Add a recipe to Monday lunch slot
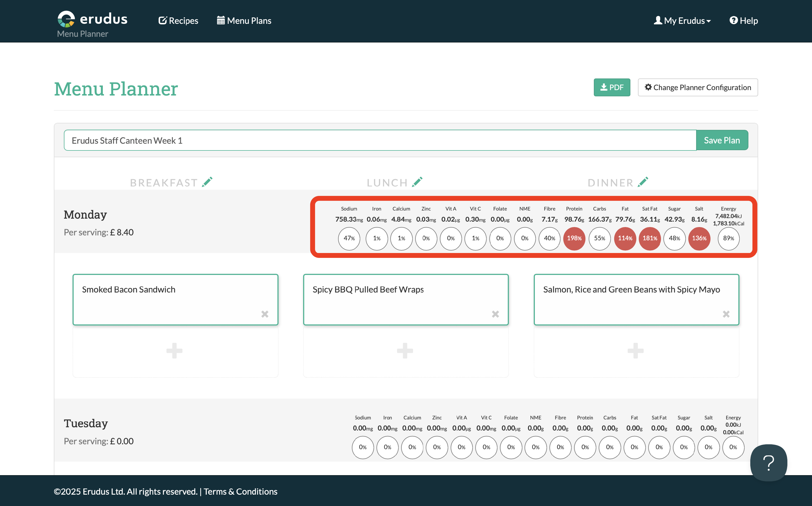The height and width of the screenshot is (506, 812). pyautogui.click(x=405, y=351)
